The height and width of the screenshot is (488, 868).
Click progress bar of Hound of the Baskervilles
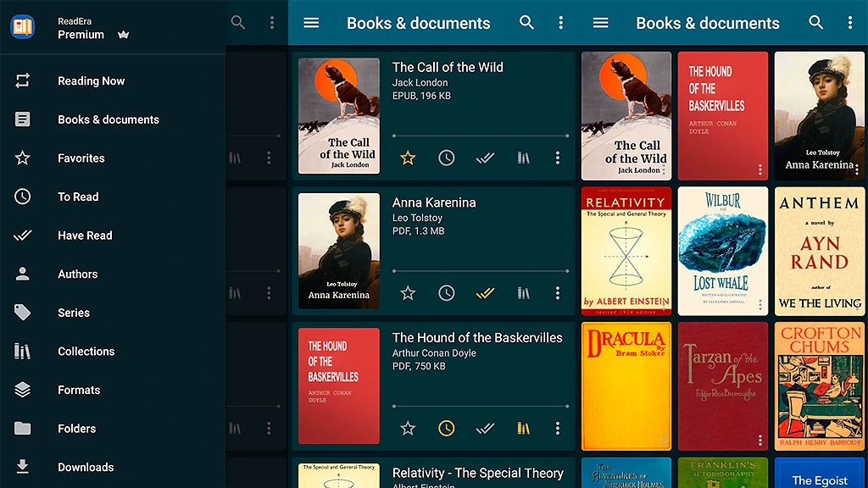(481, 406)
